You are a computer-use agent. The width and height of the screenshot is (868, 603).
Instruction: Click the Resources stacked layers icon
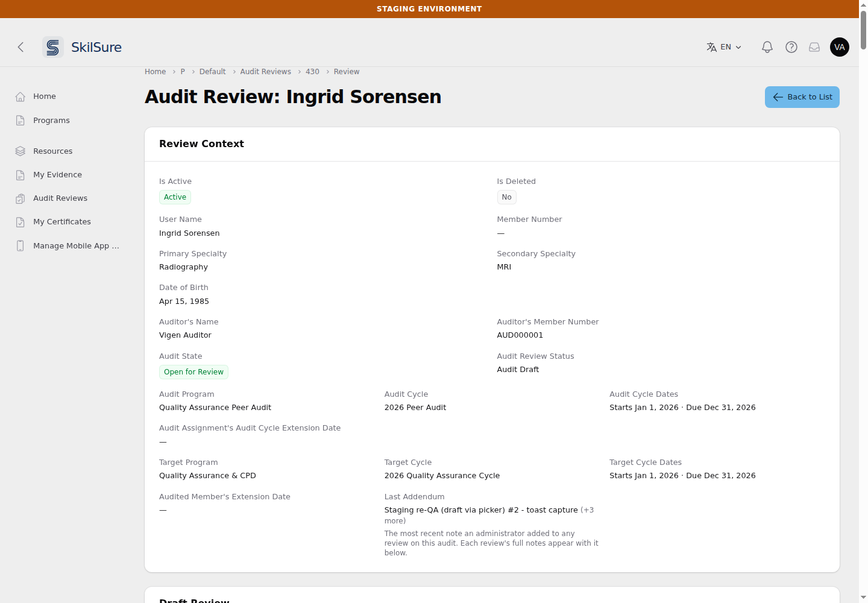20,151
